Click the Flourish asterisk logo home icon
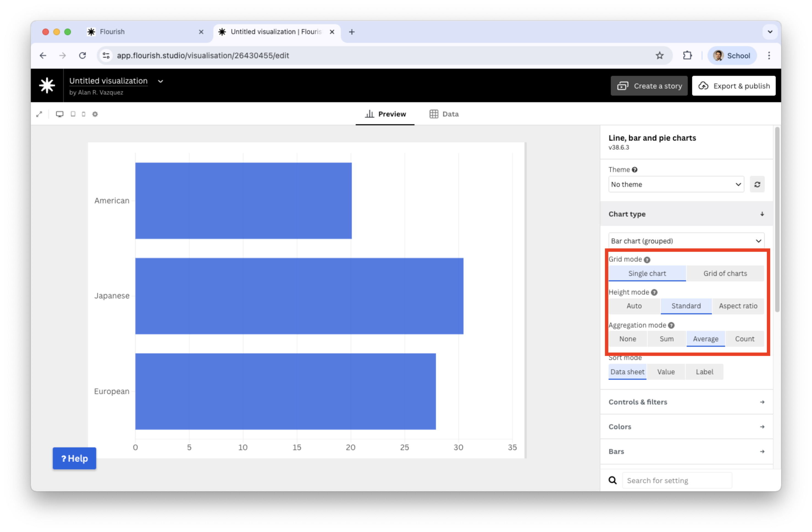812x532 pixels. [x=47, y=85]
